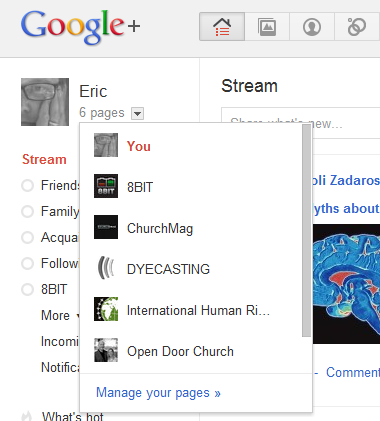Open the Notifications link in sidebar
Viewport: 380px width, 421px height.
(x=60, y=367)
